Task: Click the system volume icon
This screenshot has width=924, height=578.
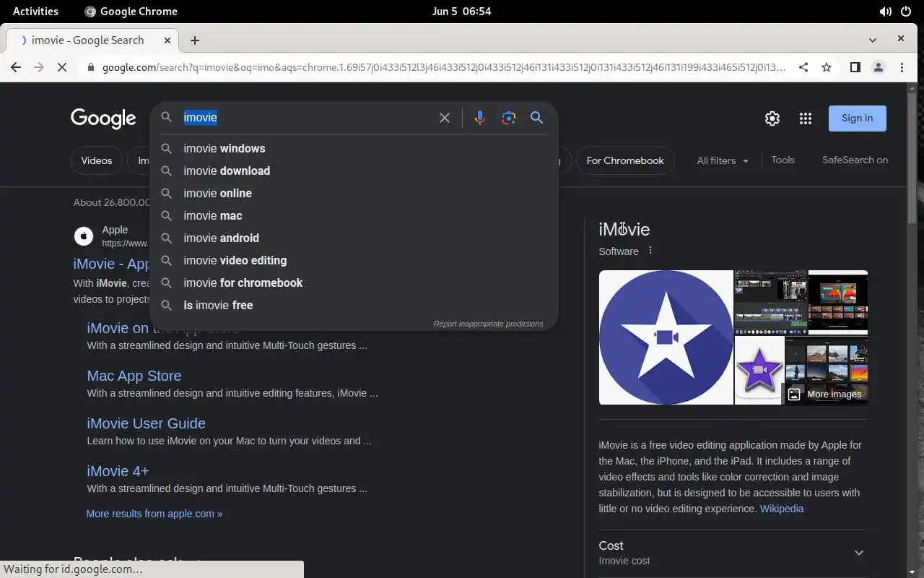Action: tap(885, 11)
